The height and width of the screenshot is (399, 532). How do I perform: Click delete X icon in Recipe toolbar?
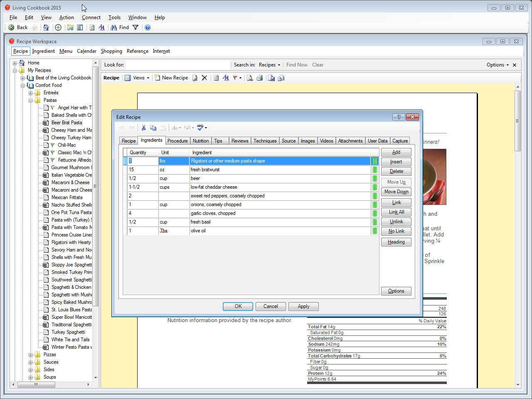tap(204, 78)
